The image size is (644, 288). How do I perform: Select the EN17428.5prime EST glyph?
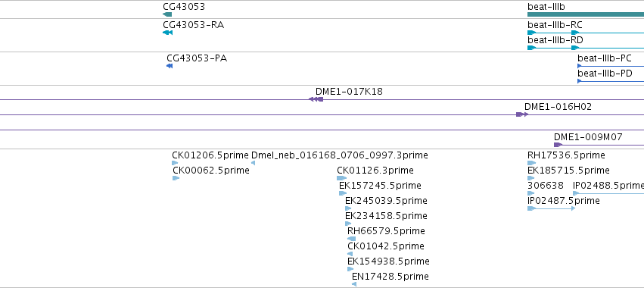click(x=354, y=284)
